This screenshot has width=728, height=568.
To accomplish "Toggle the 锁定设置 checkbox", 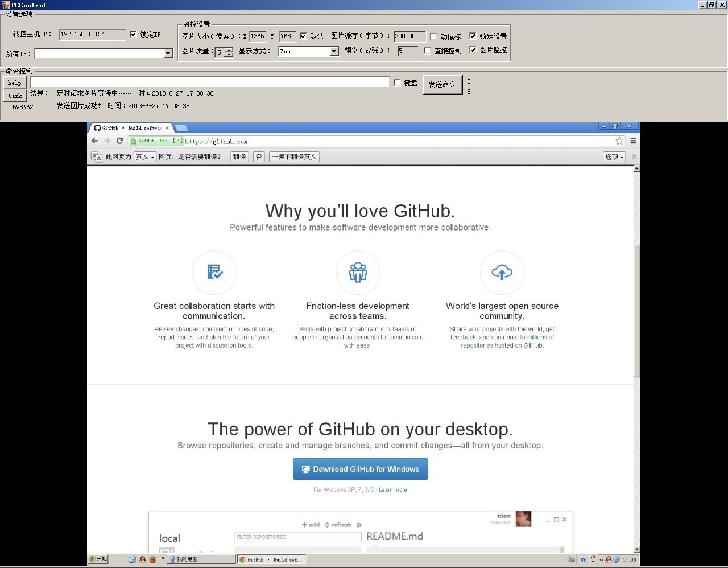I will point(473,36).
